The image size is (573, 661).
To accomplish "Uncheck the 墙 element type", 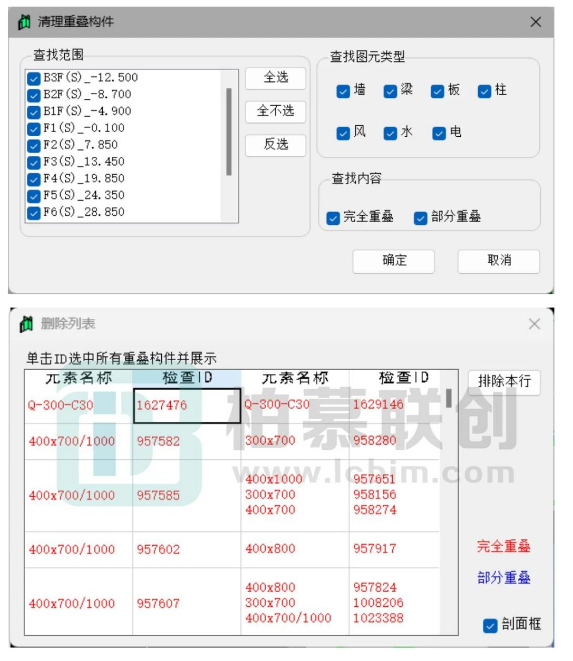I will click(343, 91).
